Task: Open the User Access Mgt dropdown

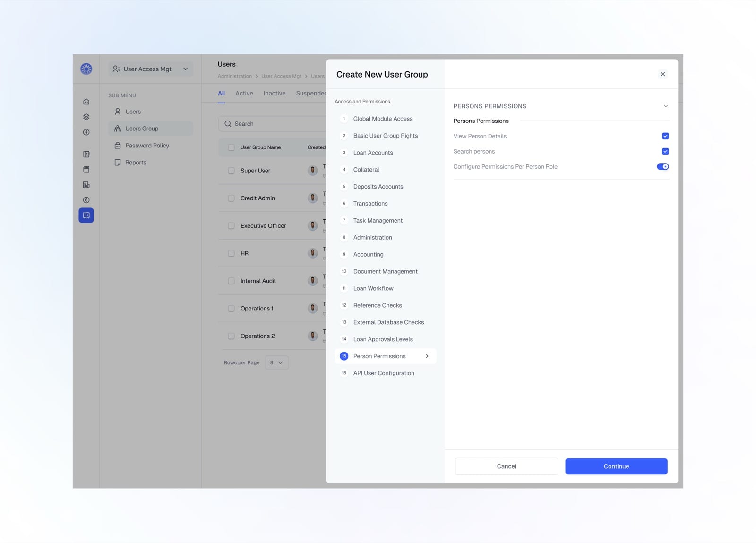Action: (151, 69)
